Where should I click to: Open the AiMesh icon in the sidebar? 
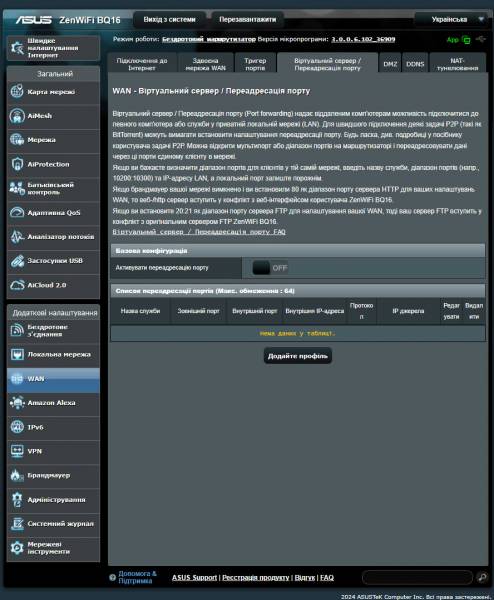(x=17, y=116)
